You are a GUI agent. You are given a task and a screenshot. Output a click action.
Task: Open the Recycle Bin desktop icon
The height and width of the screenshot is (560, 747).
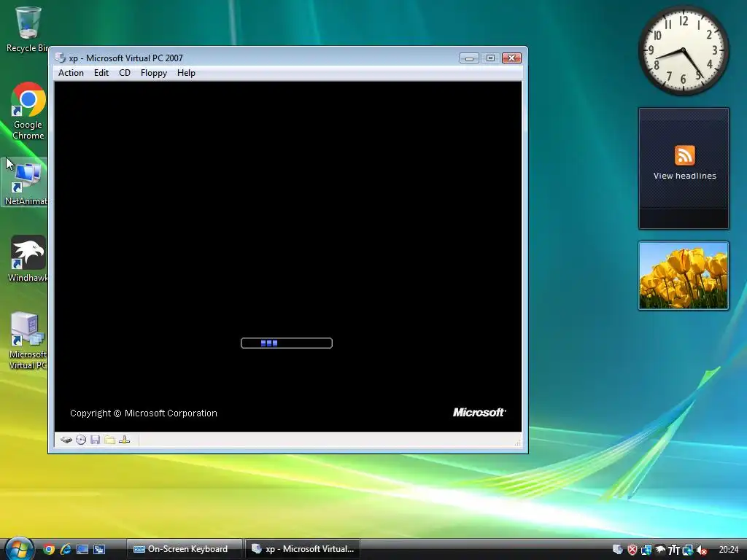point(28,28)
